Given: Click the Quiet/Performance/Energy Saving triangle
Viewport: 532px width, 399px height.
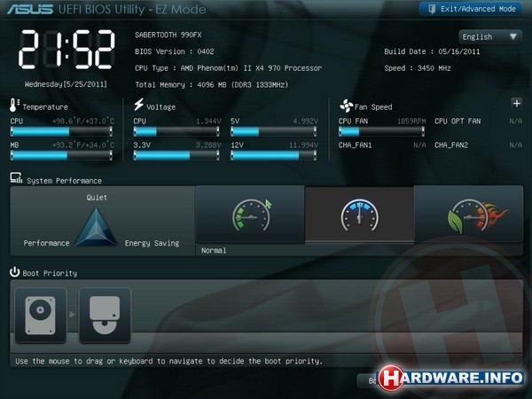Looking at the screenshot, I should [x=96, y=227].
